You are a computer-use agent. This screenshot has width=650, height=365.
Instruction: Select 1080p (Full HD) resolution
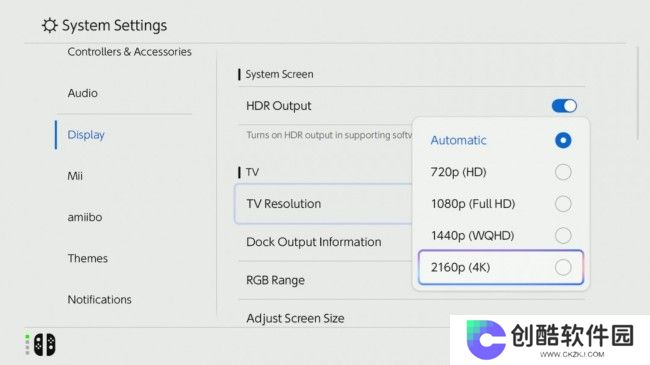click(501, 204)
